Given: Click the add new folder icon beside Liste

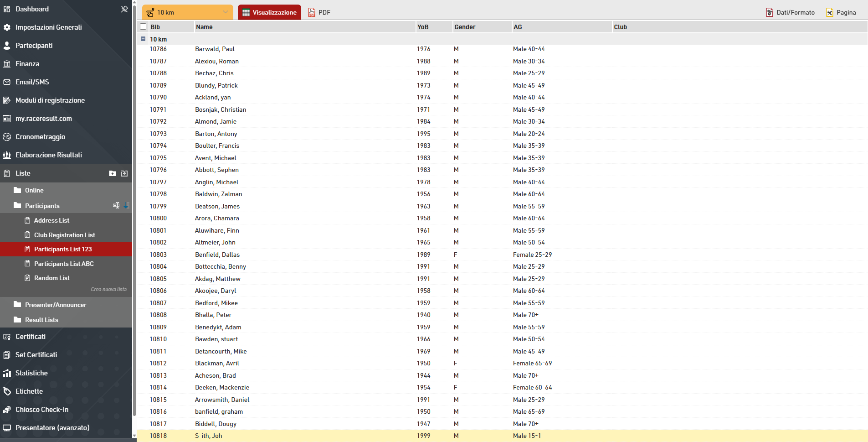Looking at the screenshot, I should [113, 173].
